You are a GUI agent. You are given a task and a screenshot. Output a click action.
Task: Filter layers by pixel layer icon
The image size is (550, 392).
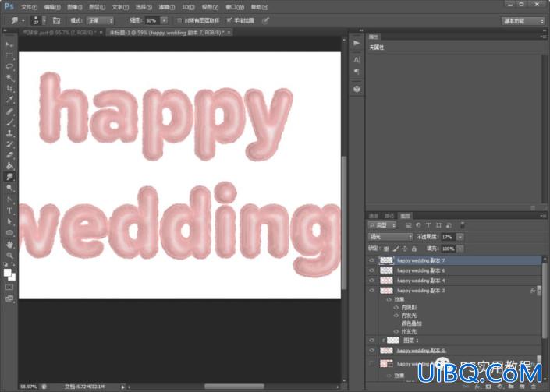click(408, 225)
